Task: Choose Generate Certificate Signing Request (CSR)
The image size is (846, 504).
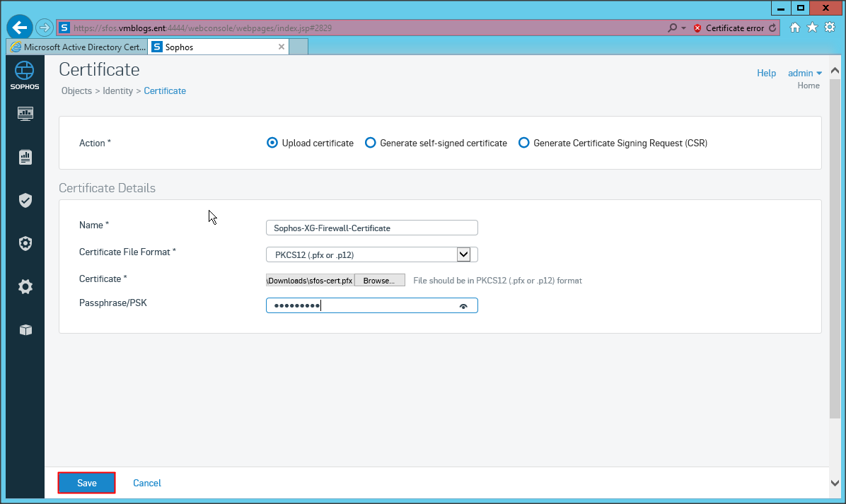Action: click(x=523, y=143)
